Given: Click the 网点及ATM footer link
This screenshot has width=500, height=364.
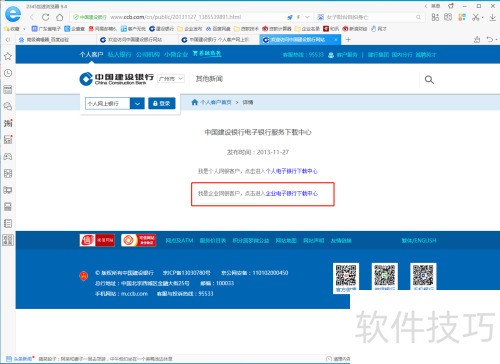Looking at the screenshot, I should tap(179, 240).
